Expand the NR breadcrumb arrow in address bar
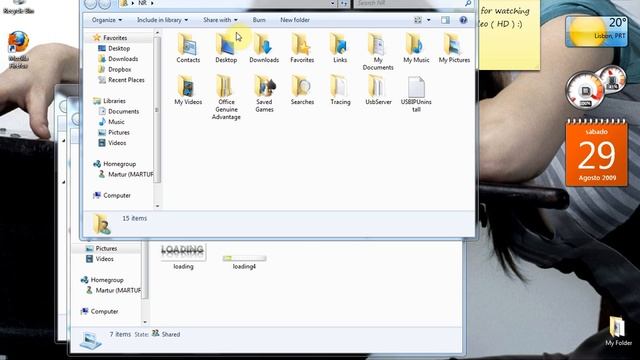The width and height of the screenshot is (640, 360). (x=152, y=3)
